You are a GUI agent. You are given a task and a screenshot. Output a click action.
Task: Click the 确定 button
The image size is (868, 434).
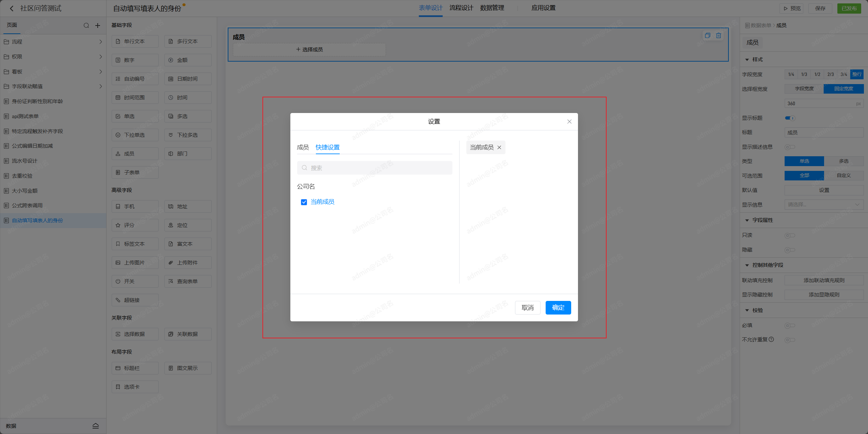tap(558, 308)
